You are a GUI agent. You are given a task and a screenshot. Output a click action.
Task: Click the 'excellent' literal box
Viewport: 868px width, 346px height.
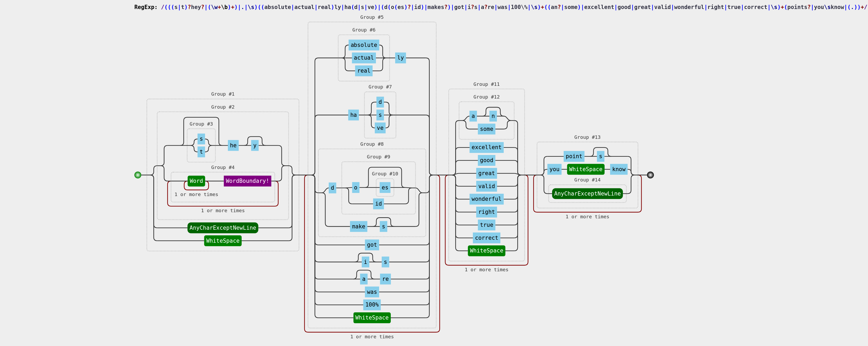point(486,147)
